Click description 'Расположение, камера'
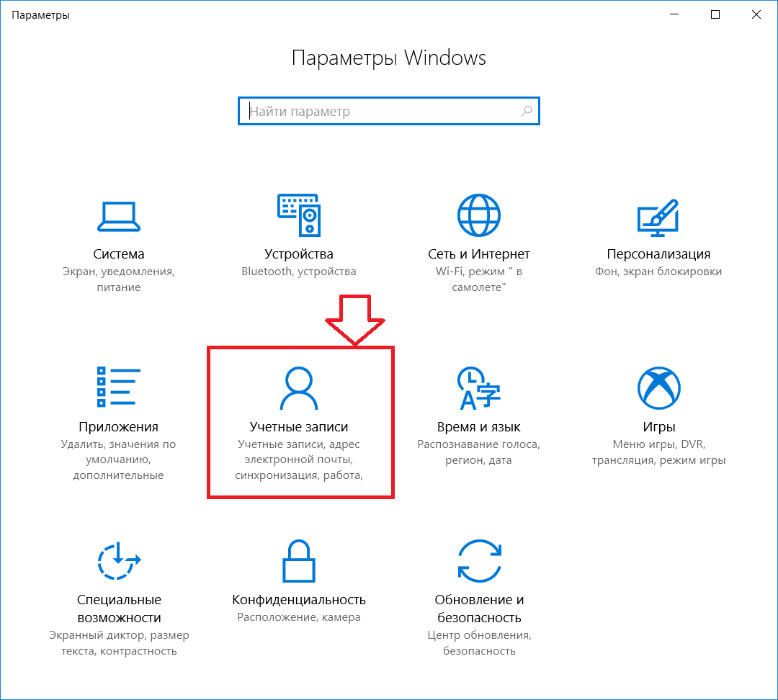This screenshot has height=700, width=778. coord(299,617)
